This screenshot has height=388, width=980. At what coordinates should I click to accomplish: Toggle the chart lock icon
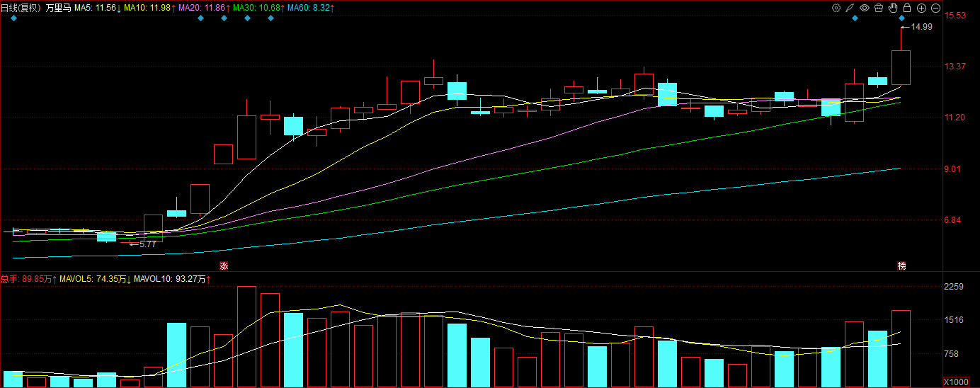907,8
